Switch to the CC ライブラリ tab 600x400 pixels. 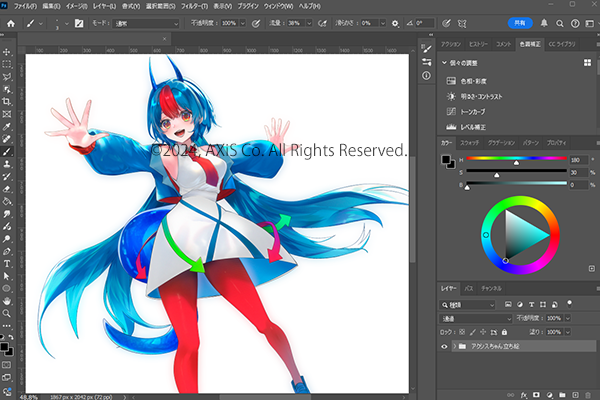pyautogui.click(x=562, y=44)
